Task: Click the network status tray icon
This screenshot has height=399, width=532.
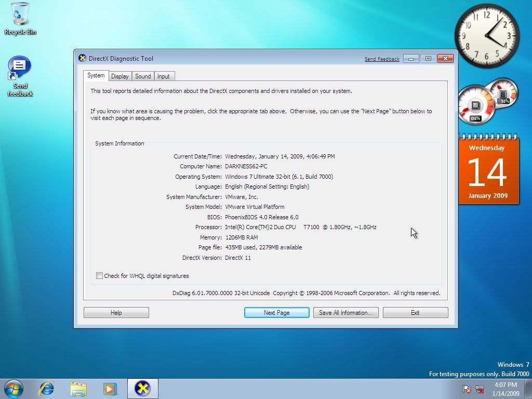Action: click(480, 389)
